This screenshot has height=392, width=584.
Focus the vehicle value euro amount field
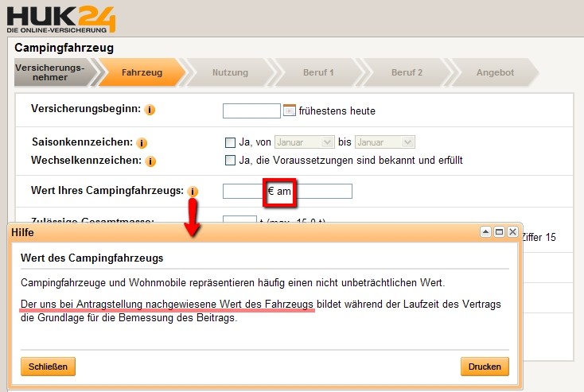point(244,192)
